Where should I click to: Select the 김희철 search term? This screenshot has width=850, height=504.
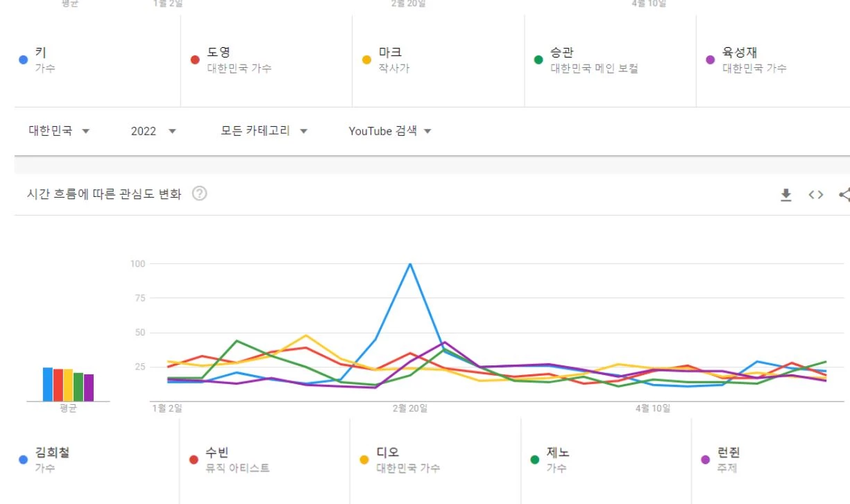point(52,453)
